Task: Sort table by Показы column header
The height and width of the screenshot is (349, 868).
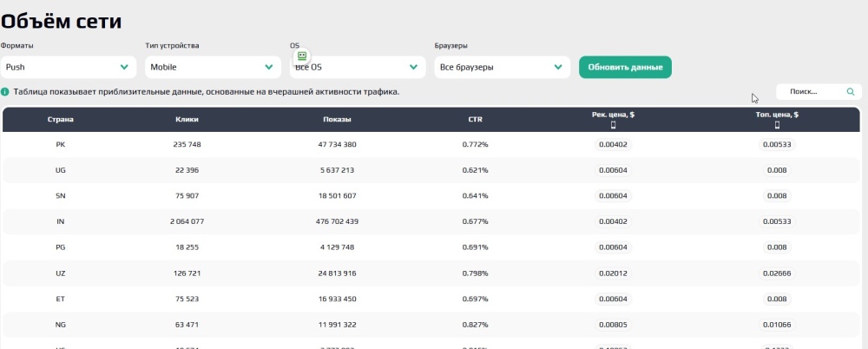Action: tap(337, 119)
